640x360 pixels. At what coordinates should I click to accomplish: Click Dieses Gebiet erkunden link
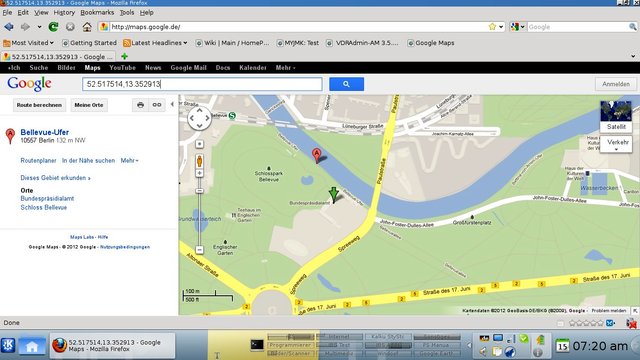click(x=56, y=178)
